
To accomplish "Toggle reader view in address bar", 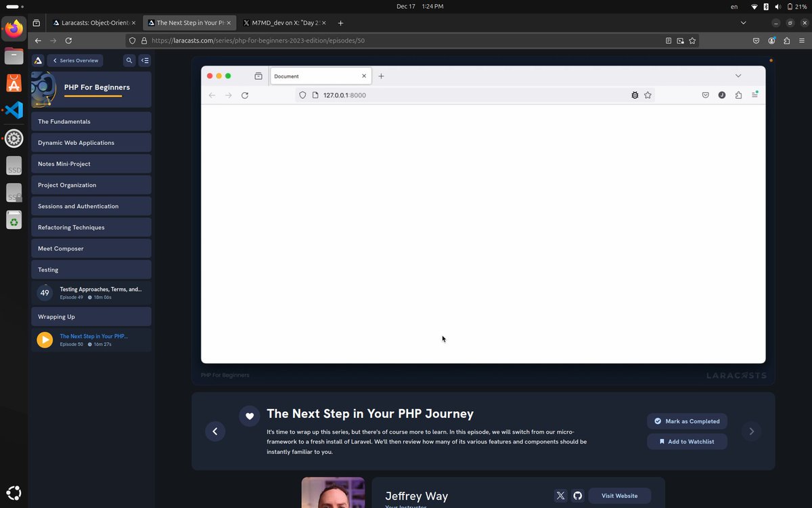I will tap(669, 41).
